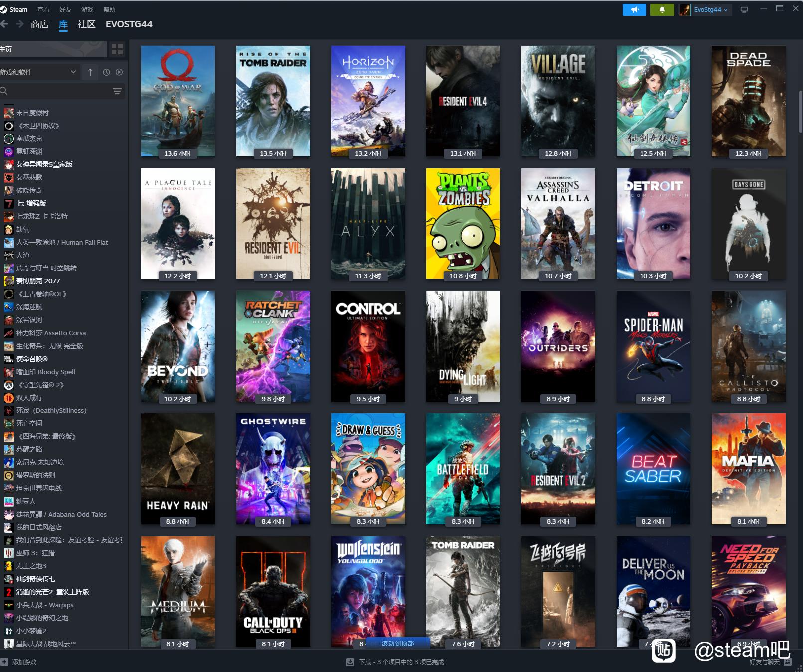The height and width of the screenshot is (672, 803).
Task: Open Resident Evil Village cover
Action: tap(558, 101)
